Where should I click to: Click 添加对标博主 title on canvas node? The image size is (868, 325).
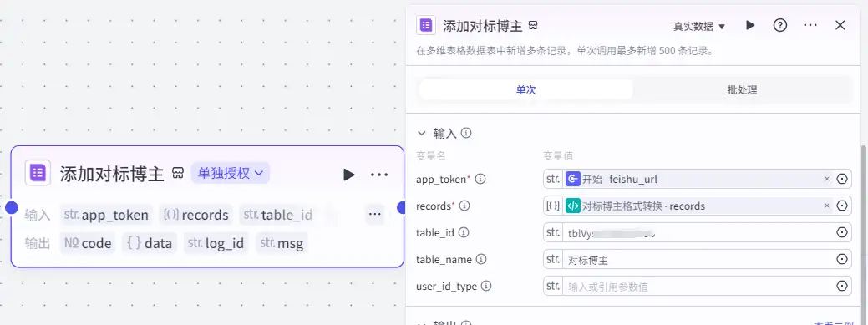pos(112,174)
